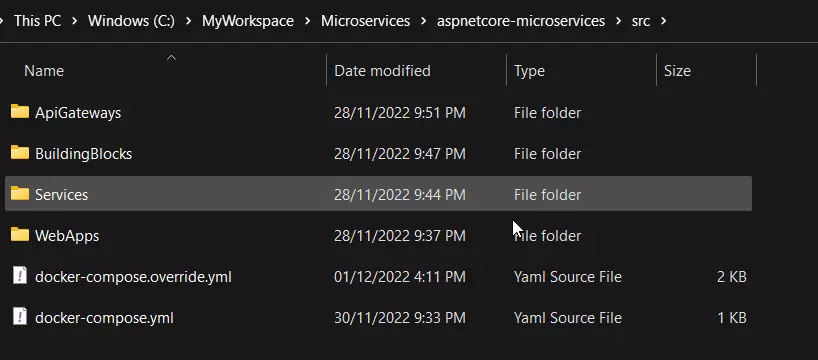Viewport: 818px width, 360px height.
Task: Select the BuildingBlocks folder icon
Action: (x=20, y=153)
